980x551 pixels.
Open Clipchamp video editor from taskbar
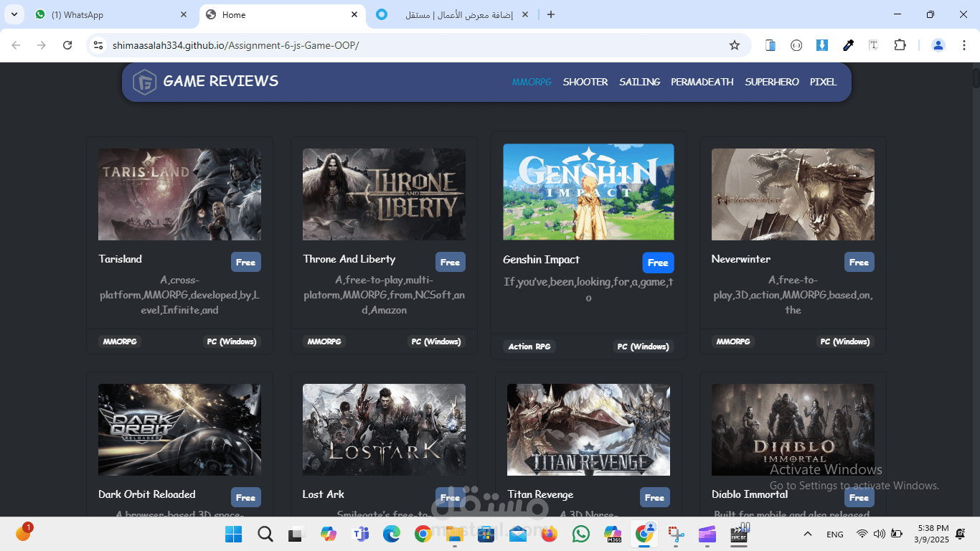[x=707, y=534]
